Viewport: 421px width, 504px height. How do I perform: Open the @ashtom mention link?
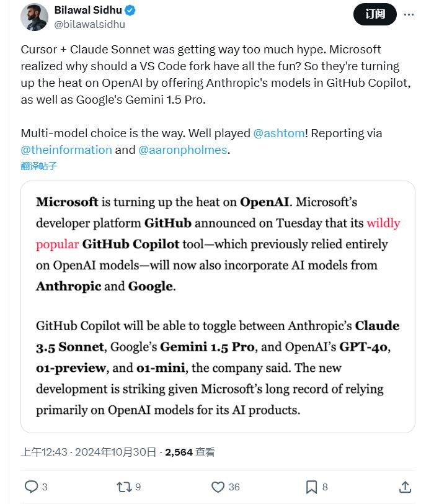[278, 133]
